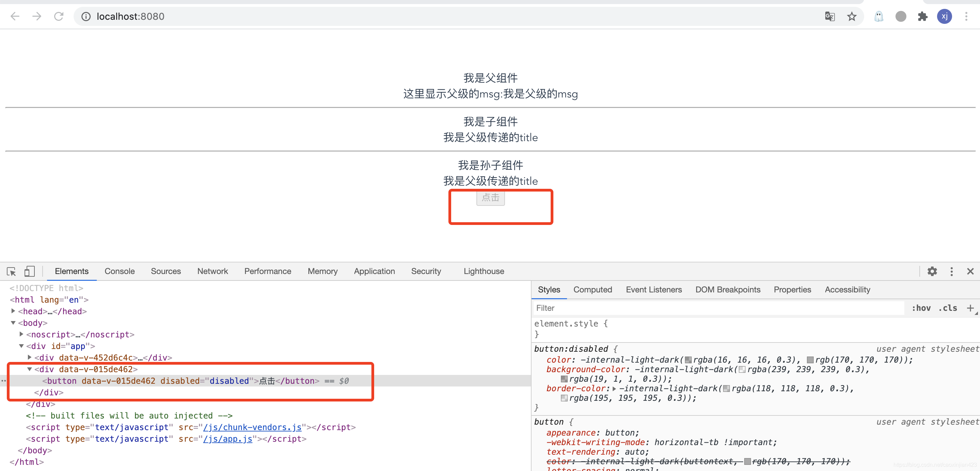Image resolution: width=980 pixels, height=471 pixels.
Task: Open DevTools settings gear
Action: (x=932, y=271)
